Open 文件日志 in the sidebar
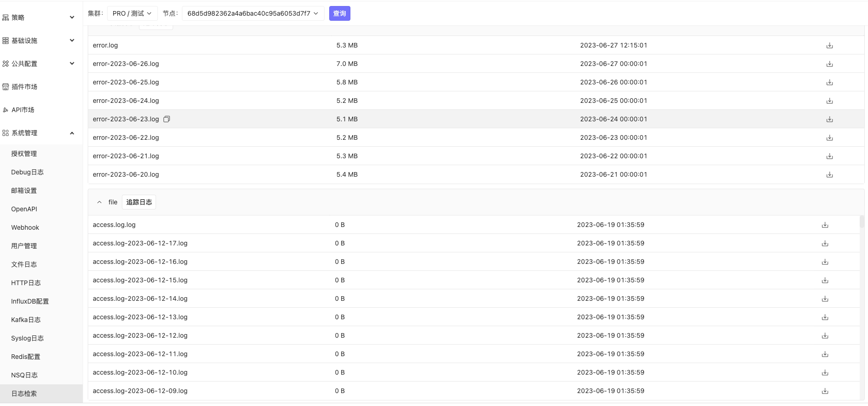The width and height of the screenshot is (868, 406). point(24,264)
